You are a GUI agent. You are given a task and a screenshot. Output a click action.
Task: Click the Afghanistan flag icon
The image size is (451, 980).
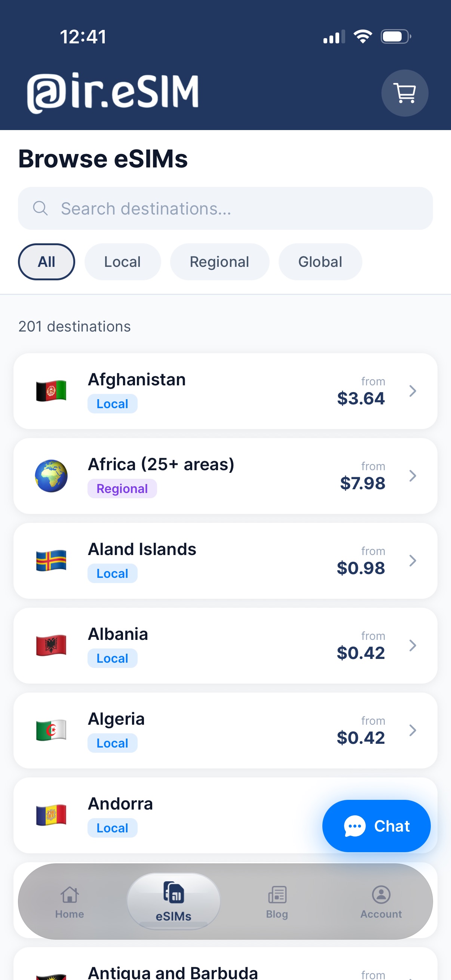click(51, 391)
